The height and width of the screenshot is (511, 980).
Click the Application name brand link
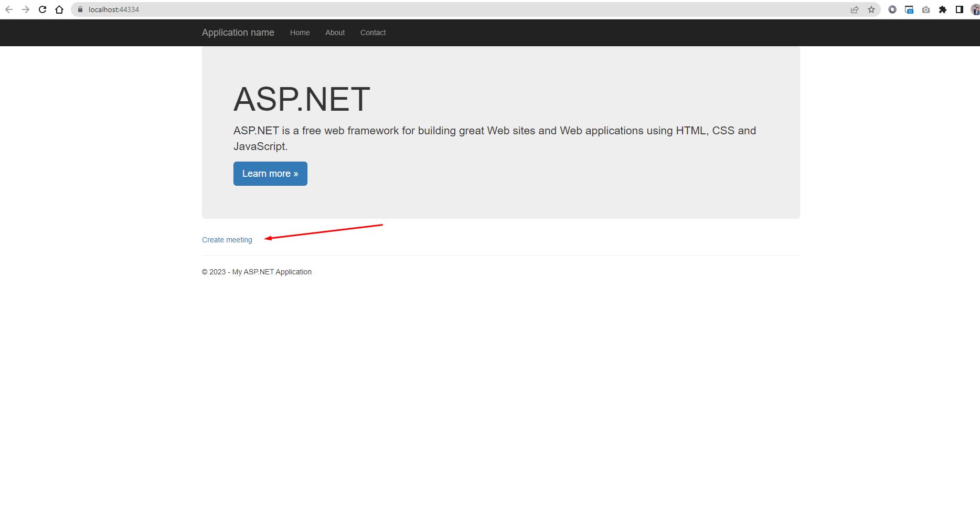tap(238, 33)
